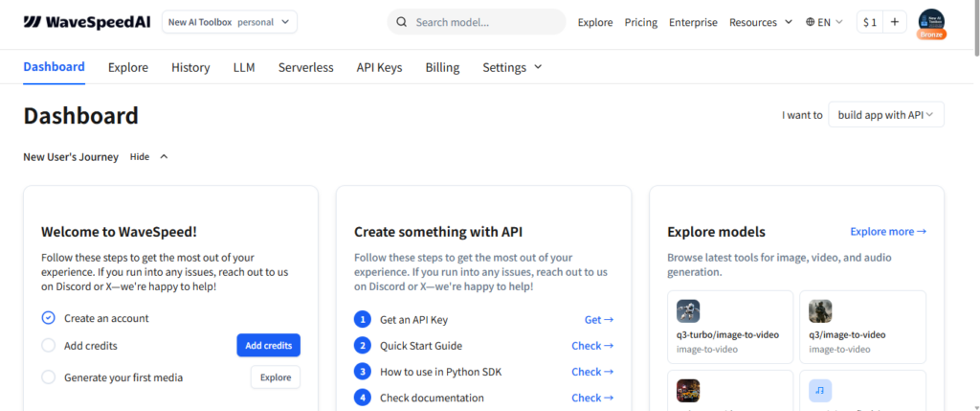
Task: Click the globe language icon
Action: (811, 22)
